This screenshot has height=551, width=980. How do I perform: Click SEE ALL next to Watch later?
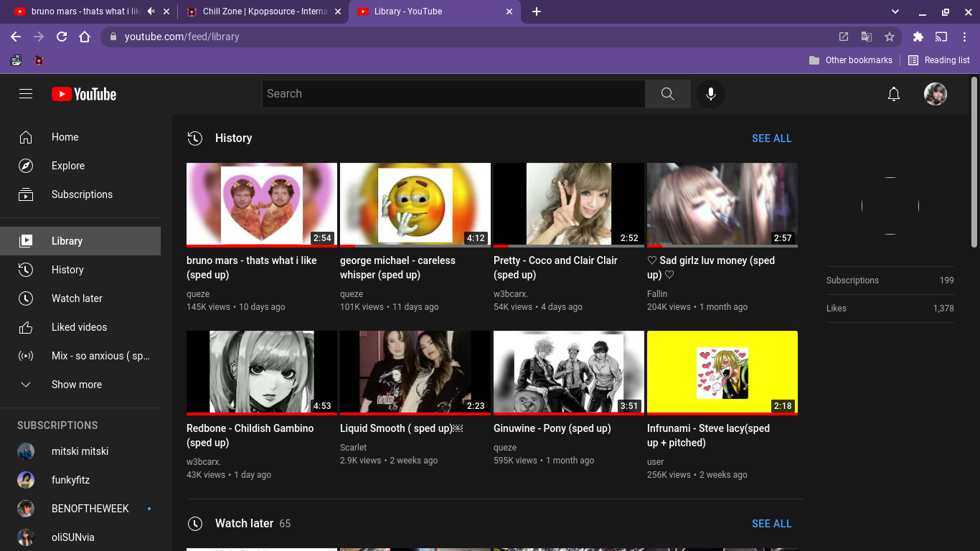[x=771, y=524]
